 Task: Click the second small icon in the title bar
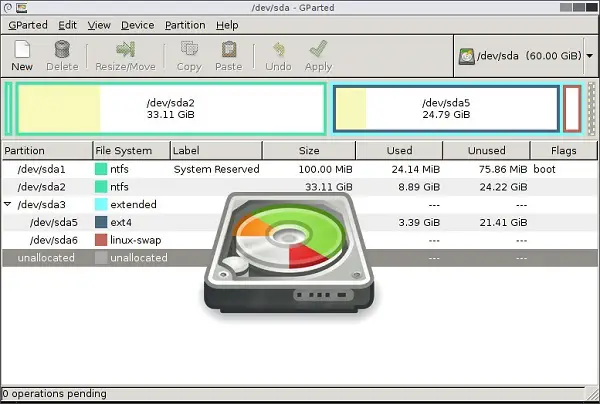(22, 7)
